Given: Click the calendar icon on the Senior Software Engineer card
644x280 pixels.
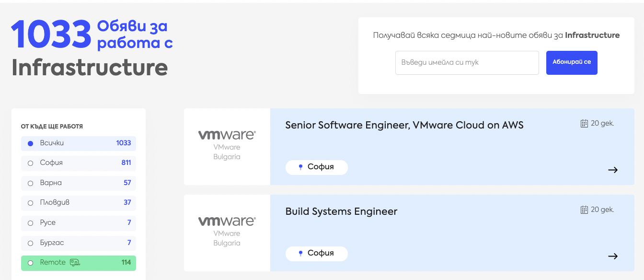Looking at the screenshot, I should click(x=584, y=123).
